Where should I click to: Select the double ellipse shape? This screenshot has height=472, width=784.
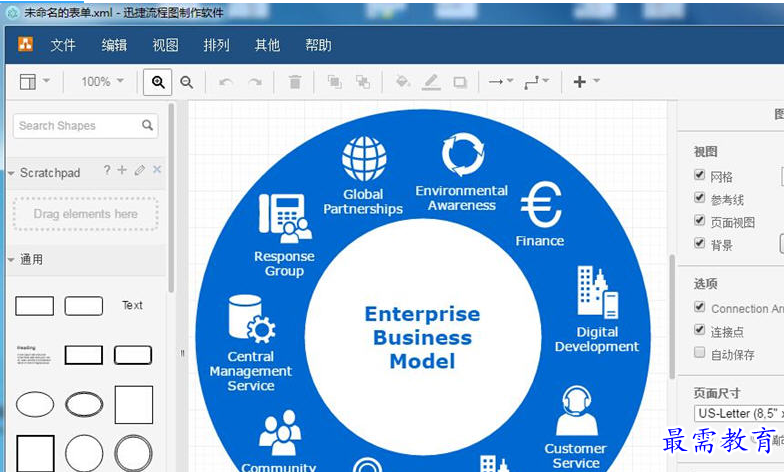84,404
